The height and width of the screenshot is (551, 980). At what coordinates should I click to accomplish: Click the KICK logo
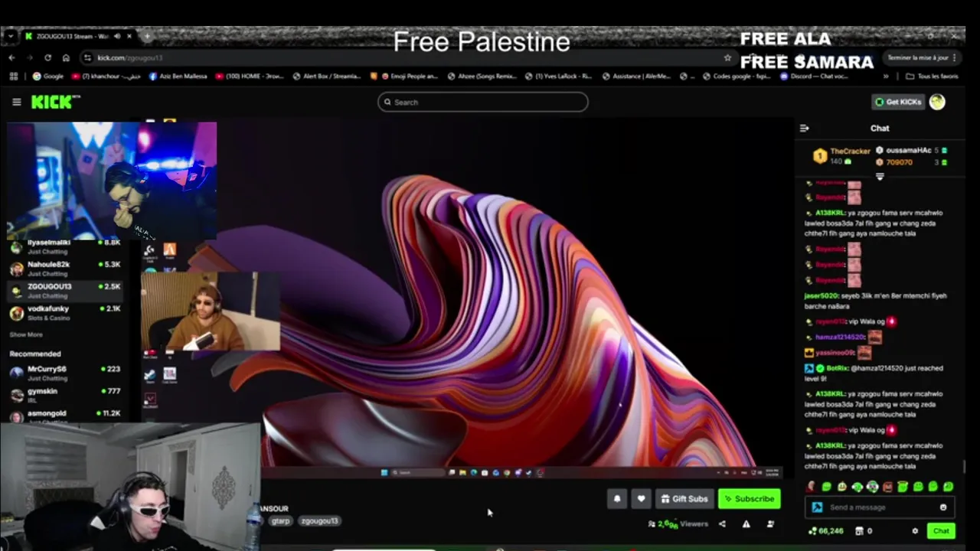pos(55,102)
